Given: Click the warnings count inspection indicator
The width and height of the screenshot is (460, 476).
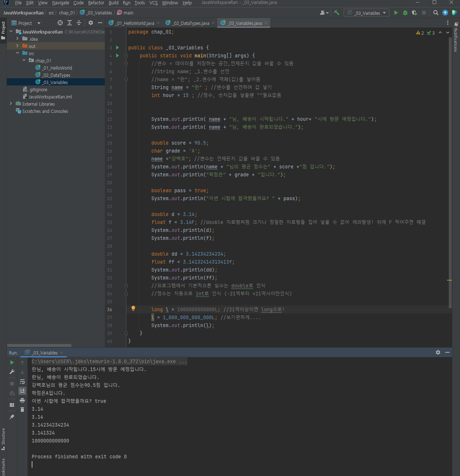Looking at the screenshot, I should [x=420, y=33].
